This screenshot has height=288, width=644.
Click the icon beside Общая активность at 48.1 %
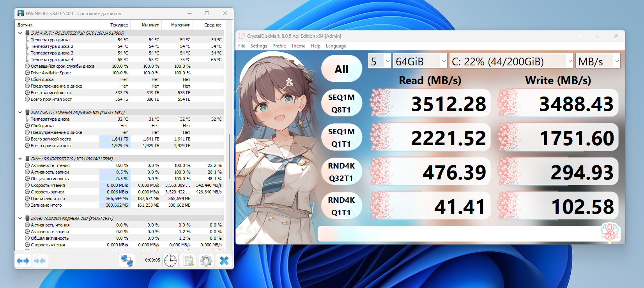click(x=27, y=179)
